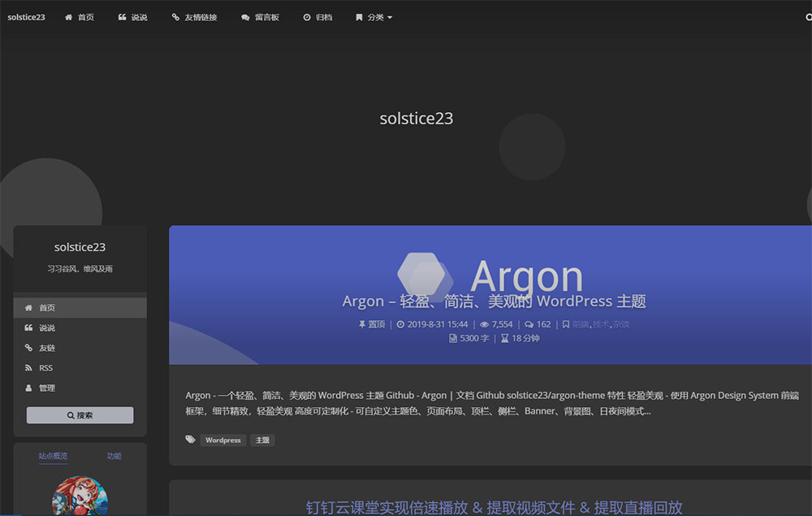This screenshot has height=516, width=812.
Task: Select 首页 in the sidebar menu
Action: [x=80, y=308]
